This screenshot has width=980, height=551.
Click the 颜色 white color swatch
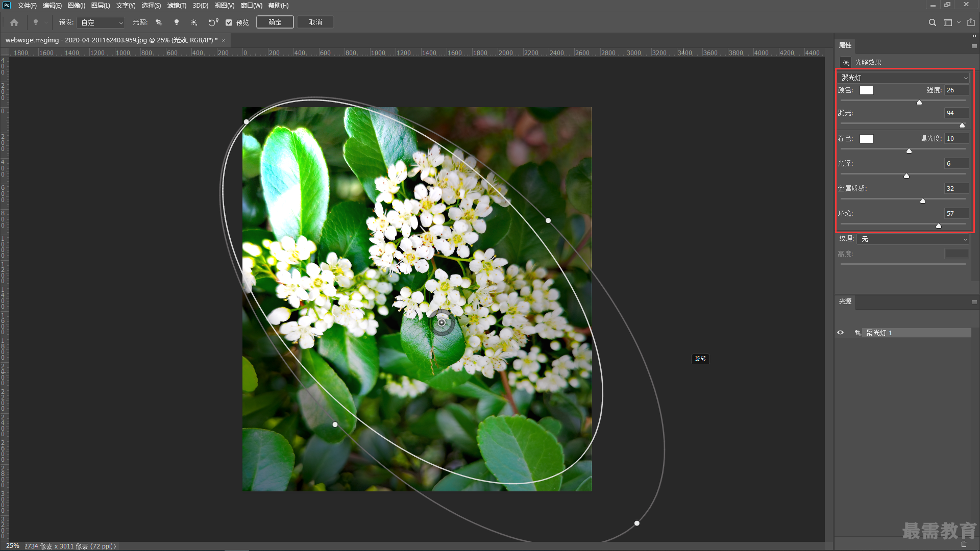(x=867, y=90)
